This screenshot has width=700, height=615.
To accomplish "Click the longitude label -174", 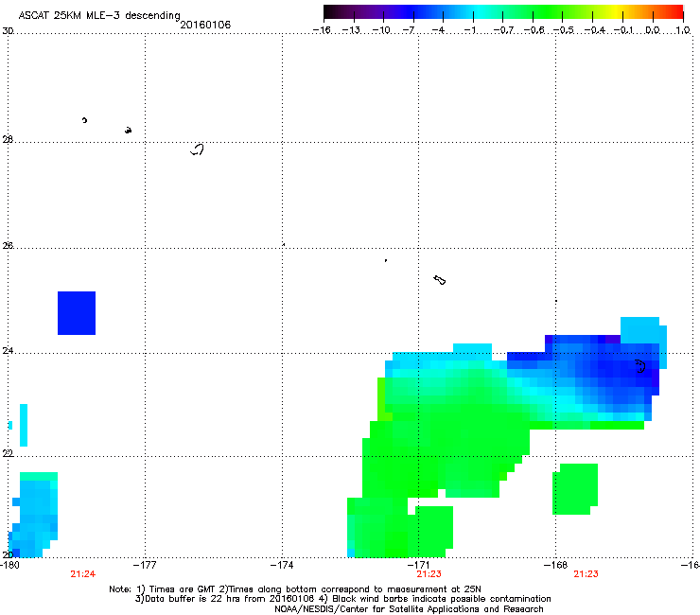I will (282, 566).
